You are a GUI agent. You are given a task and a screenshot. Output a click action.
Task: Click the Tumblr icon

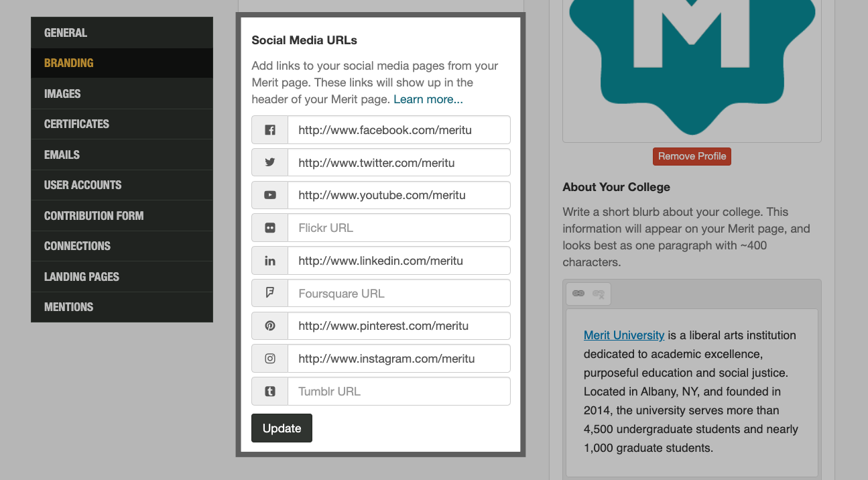click(270, 392)
